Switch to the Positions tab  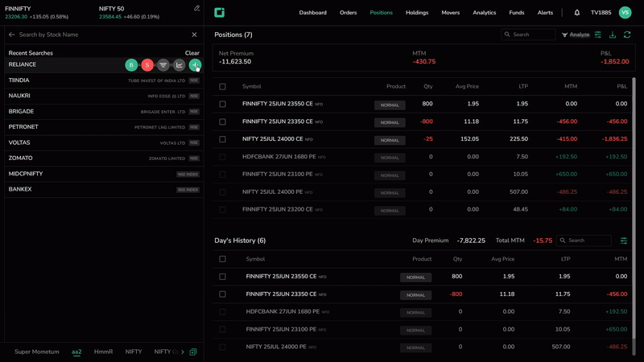click(381, 13)
